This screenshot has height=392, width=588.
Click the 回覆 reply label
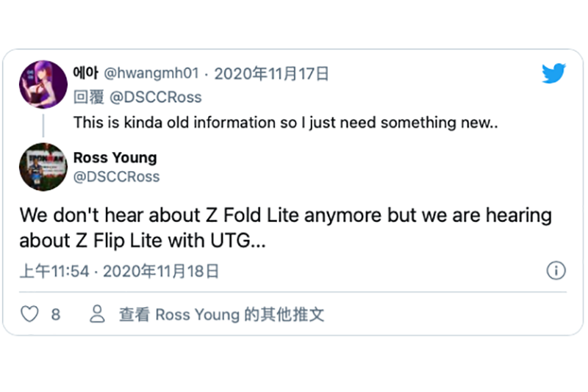point(88,98)
